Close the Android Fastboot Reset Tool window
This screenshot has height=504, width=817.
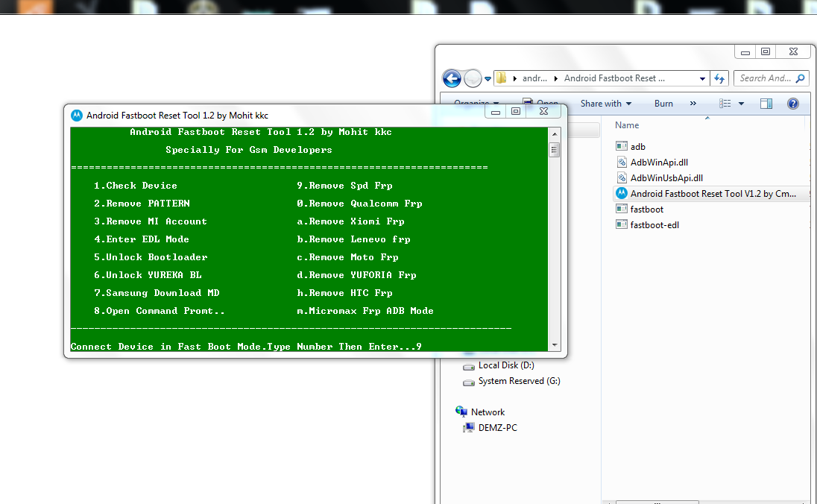pos(543,111)
